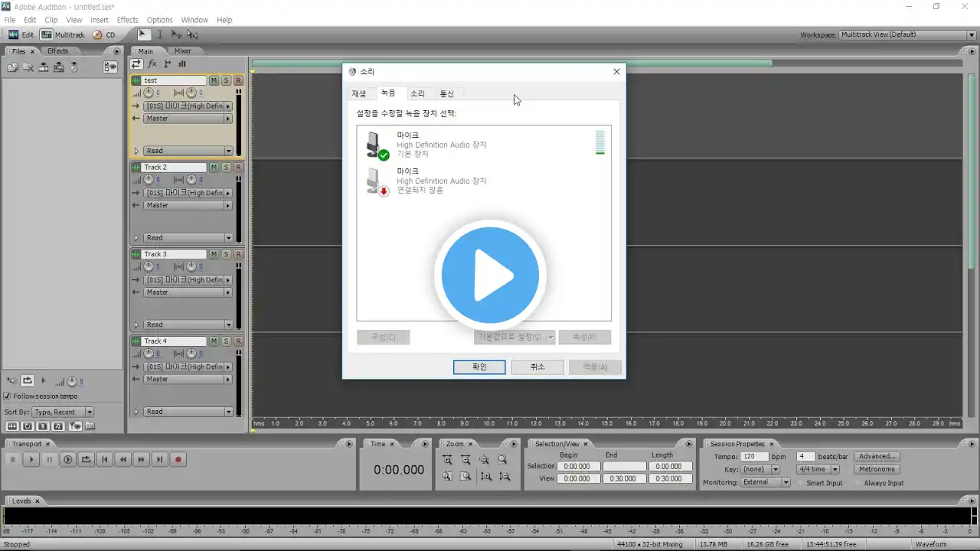980x551 pixels.
Task: Click Zoom In Vertically icon
Action: pos(486,476)
